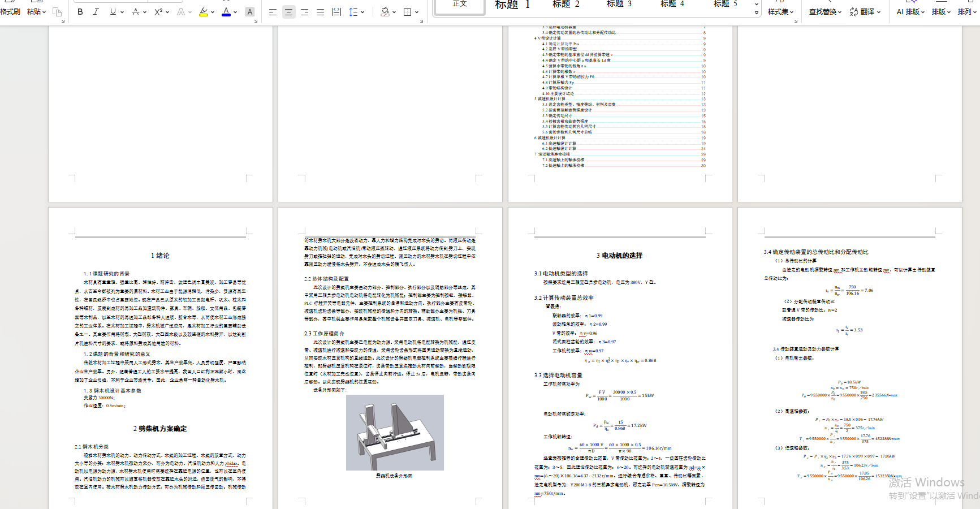This screenshot has width=980, height=509.
Task: Open text effects tool
Action: [181, 12]
